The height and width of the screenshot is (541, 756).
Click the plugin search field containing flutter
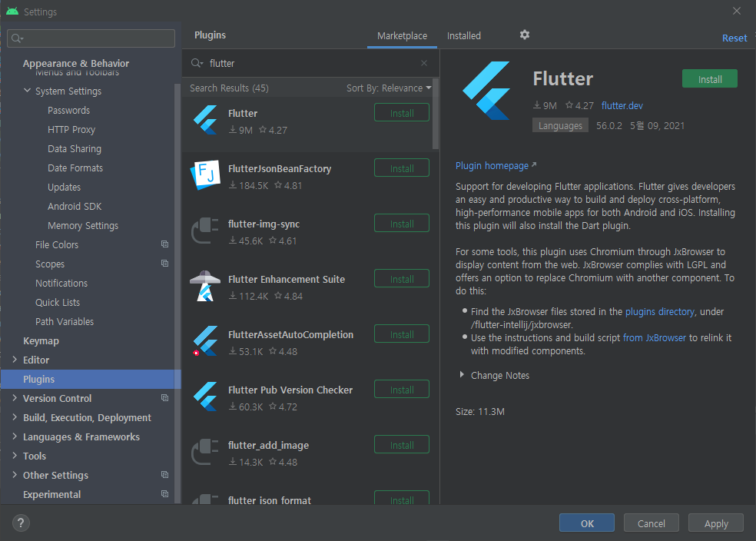click(310, 63)
